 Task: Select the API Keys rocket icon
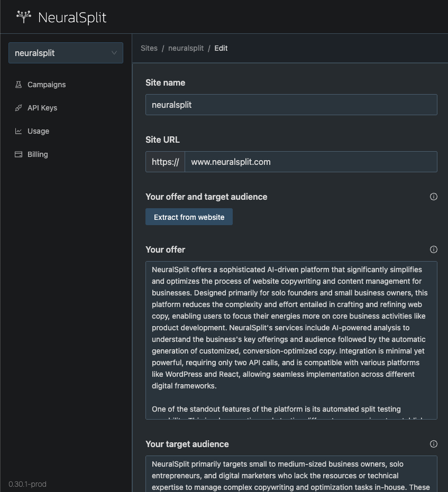point(17,108)
